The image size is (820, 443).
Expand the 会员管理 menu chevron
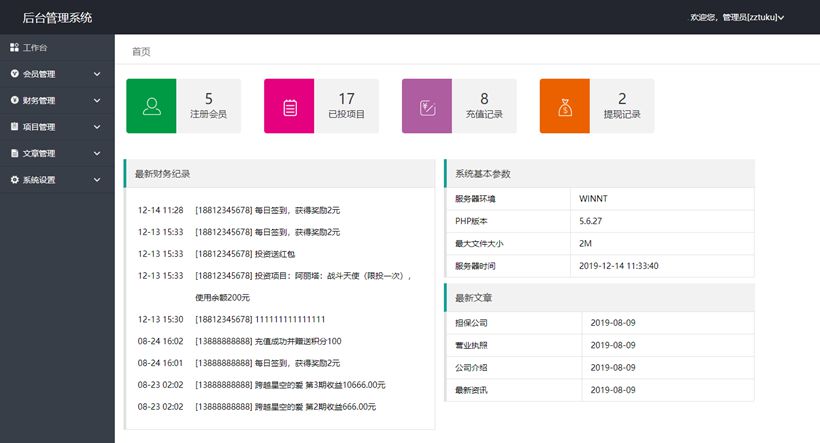click(x=97, y=74)
